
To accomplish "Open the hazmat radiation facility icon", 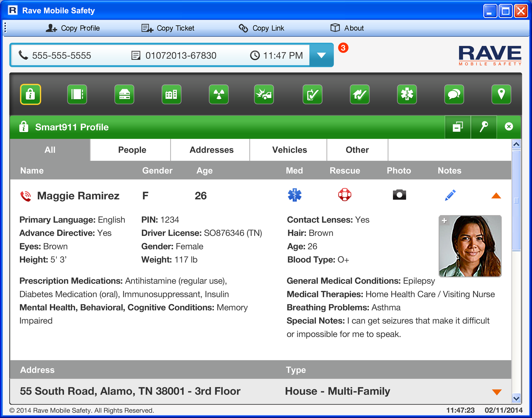I will tap(219, 94).
